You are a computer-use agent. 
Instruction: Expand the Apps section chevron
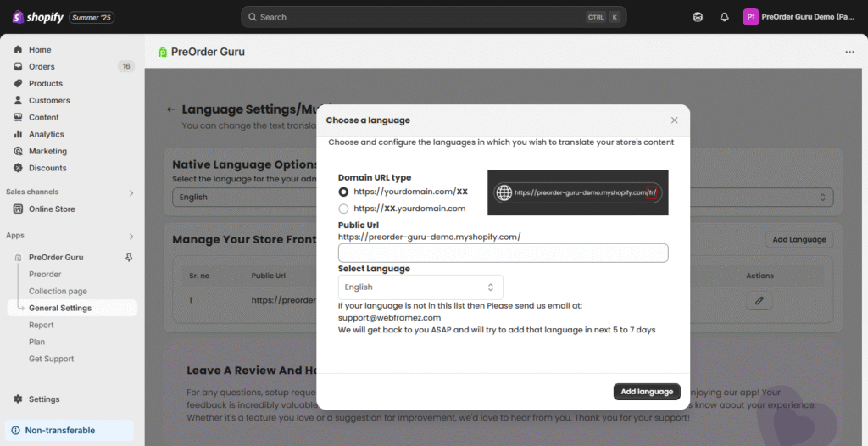(x=131, y=236)
